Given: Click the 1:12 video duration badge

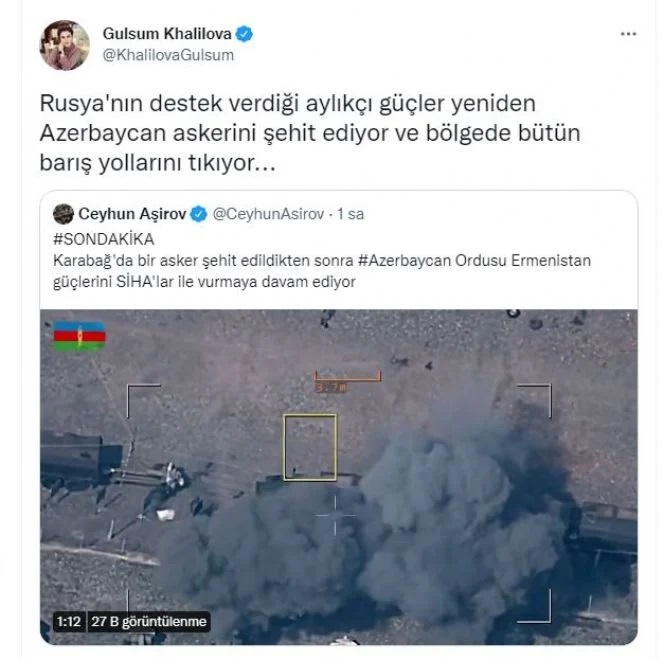Looking at the screenshot, I should pyautogui.click(x=69, y=621).
